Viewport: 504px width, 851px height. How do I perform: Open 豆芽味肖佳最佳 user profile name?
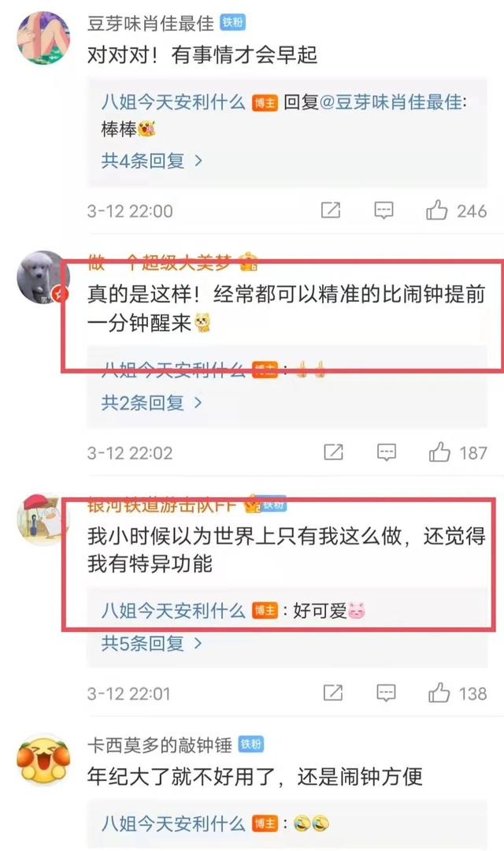tap(150, 24)
